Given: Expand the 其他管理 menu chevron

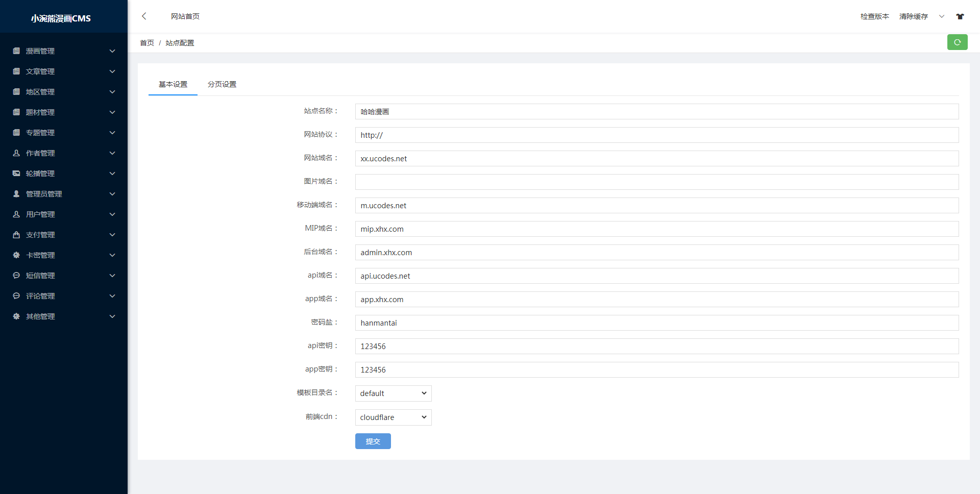Looking at the screenshot, I should pos(112,316).
